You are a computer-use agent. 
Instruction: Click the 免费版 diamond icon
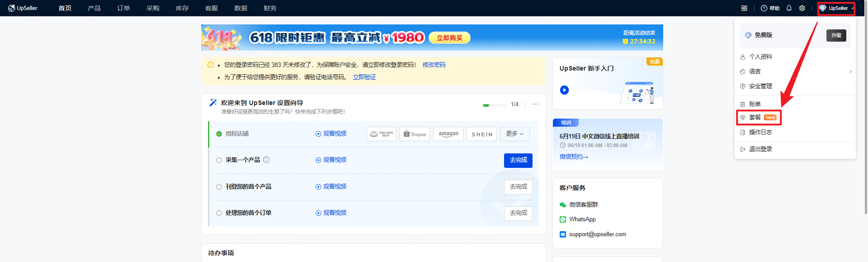pos(748,35)
